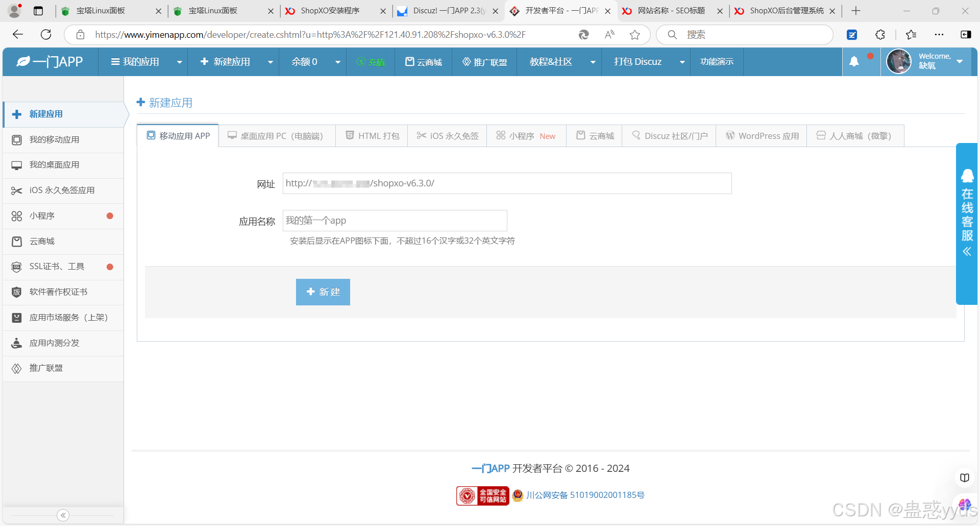Toggle the browser sidebar icon

pos(966,34)
